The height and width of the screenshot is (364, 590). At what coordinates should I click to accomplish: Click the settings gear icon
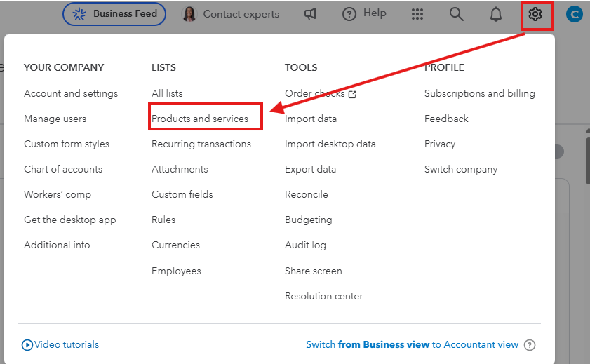[x=535, y=14]
